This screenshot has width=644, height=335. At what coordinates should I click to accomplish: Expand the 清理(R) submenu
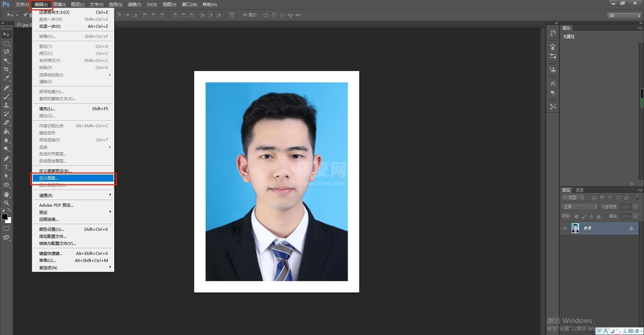click(x=73, y=195)
